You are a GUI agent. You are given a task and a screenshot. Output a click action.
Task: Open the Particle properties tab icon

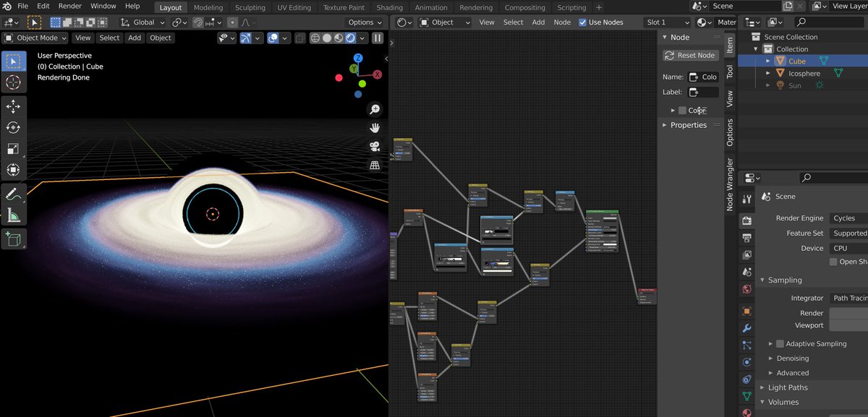747,345
